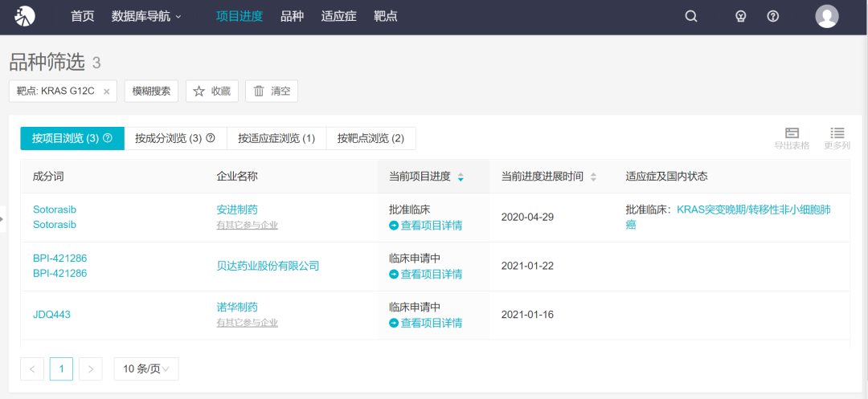Click 临床申请中 status in BPI-421286 row
868x399 pixels.
415,258
